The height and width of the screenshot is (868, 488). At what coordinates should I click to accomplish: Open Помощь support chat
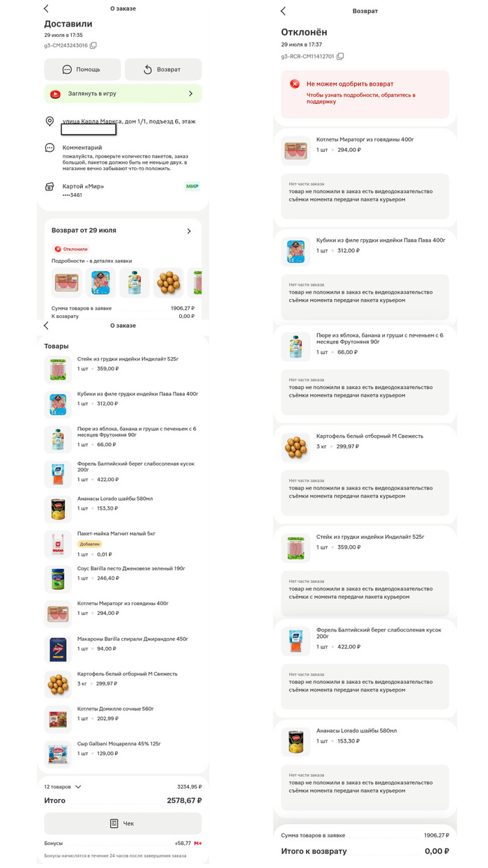click(82, 70)
